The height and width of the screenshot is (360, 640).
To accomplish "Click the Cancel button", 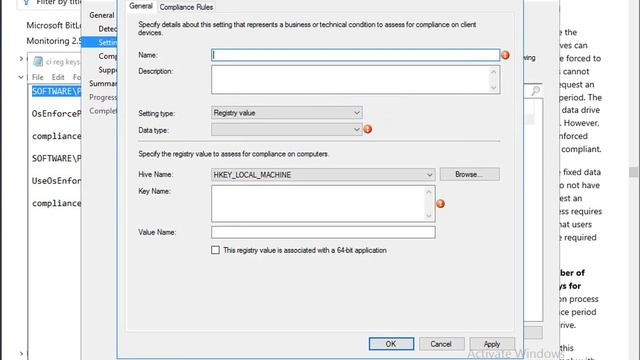I will [x=441, y=344].
